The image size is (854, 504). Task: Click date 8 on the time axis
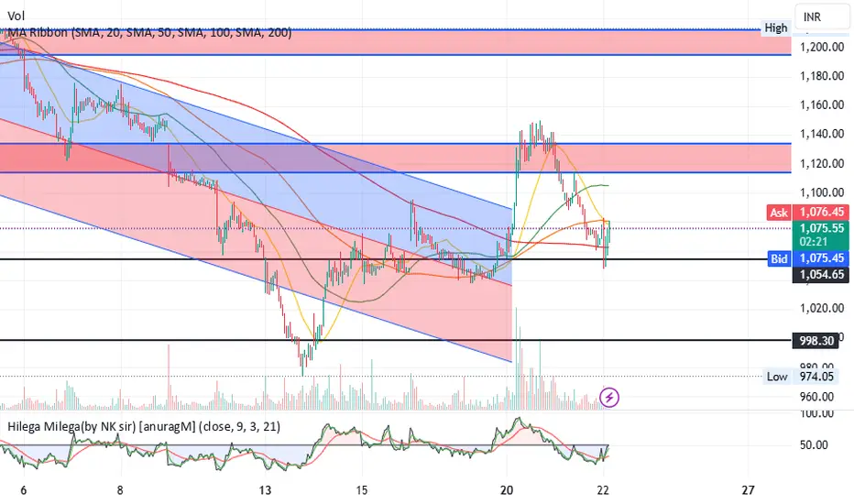(120, 490)
